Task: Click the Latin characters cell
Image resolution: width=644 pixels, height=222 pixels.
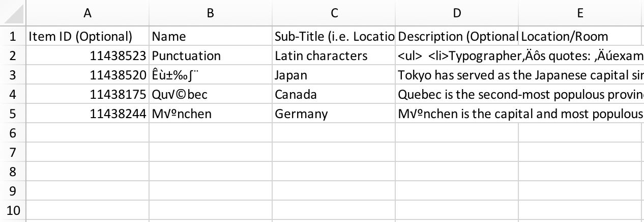Action: tap(334, 56)
